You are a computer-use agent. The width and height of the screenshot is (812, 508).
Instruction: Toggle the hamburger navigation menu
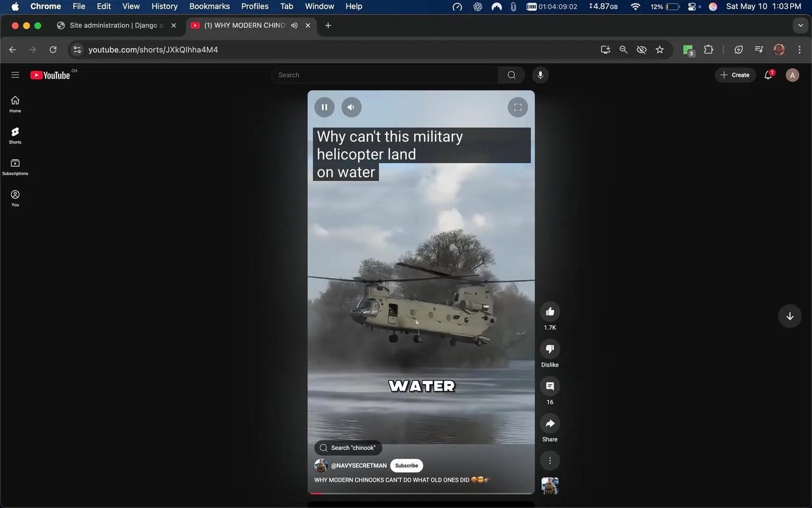pos(15,75)
